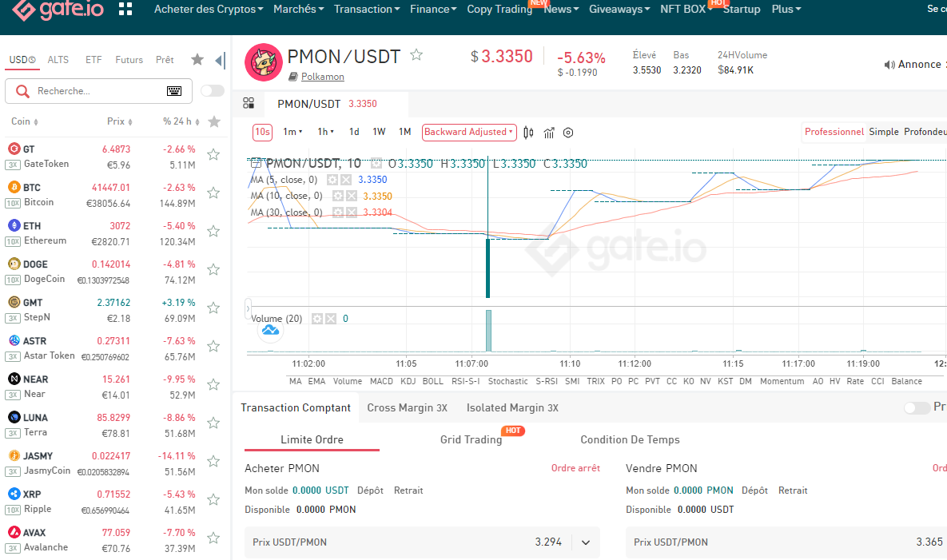The width and height of the screenshot is (947, 560).
Task: Click the PMON coin logo
Action: [264, 62]
